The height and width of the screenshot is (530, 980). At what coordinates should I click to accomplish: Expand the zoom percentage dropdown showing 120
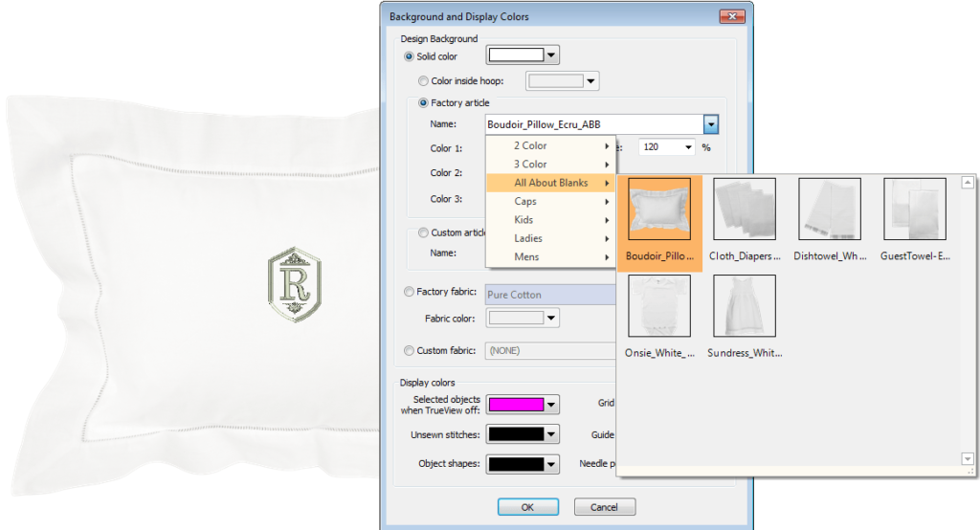(x=688, y=148)
